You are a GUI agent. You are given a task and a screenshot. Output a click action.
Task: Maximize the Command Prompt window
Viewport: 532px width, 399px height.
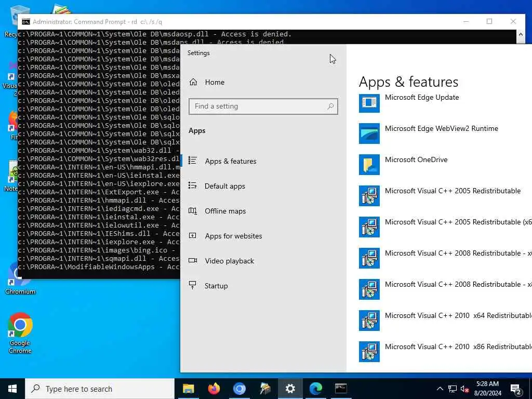coord(489,21)
